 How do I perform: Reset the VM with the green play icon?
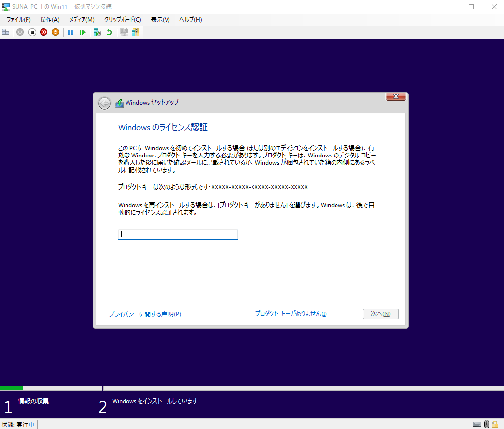tap(83, 32)
